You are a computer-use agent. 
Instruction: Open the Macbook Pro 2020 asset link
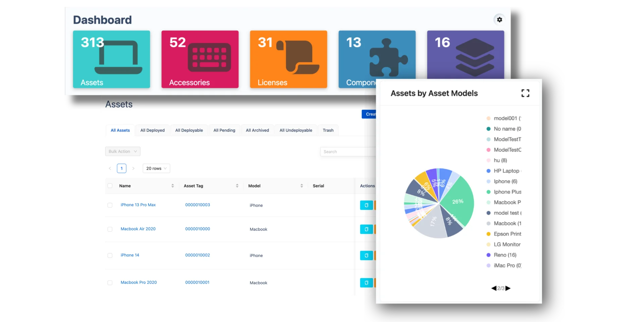139,282
